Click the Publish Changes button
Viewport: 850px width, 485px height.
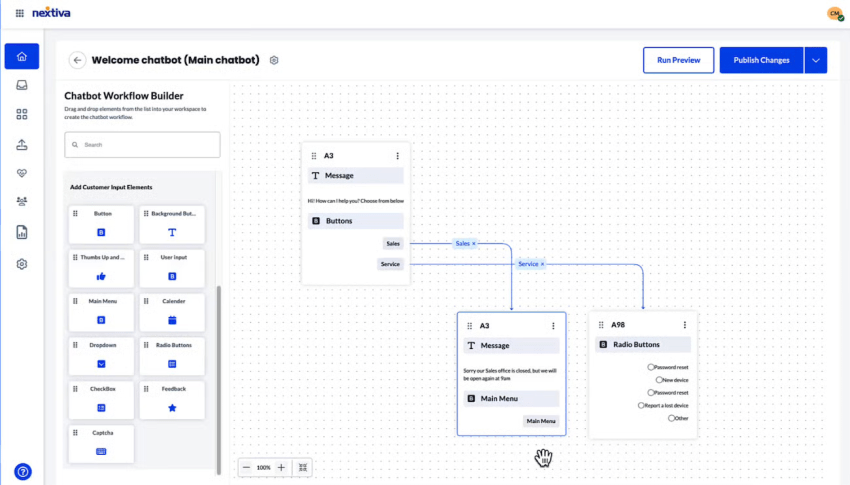pyautogui.click(x=761, y=60)
